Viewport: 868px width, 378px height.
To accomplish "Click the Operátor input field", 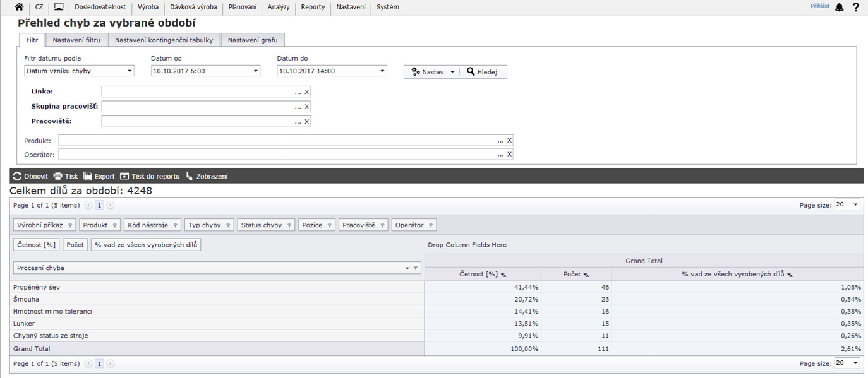I will (x=278, y=155).
